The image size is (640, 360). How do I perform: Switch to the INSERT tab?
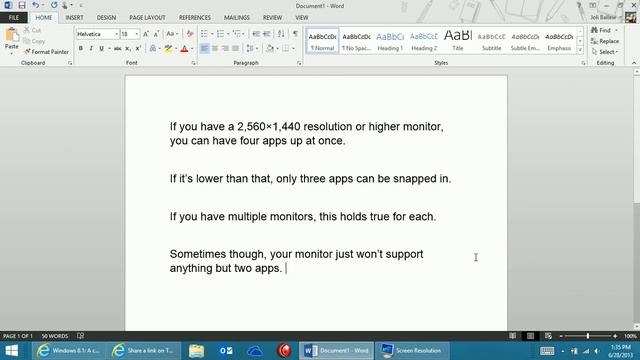coord(74,18)
